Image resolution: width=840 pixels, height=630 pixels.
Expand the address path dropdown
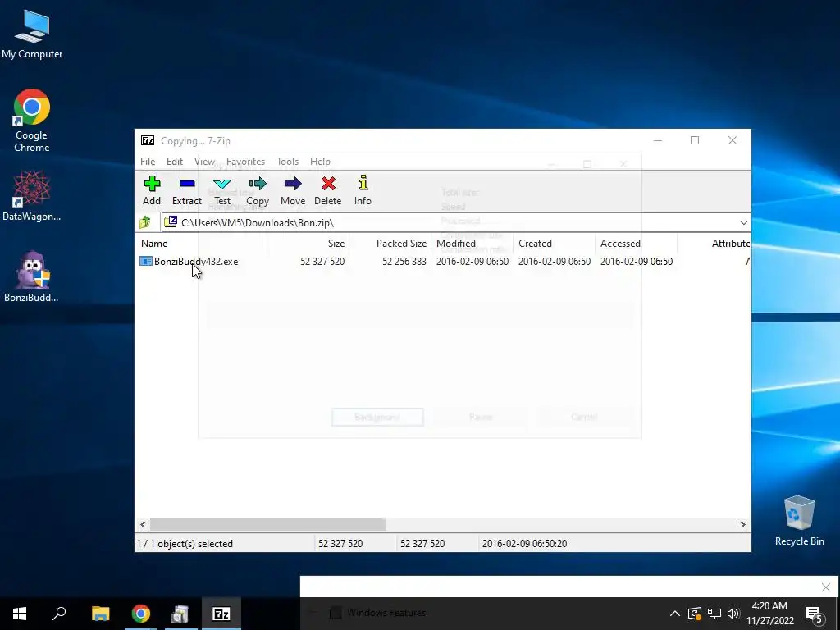tap(743, 223)
